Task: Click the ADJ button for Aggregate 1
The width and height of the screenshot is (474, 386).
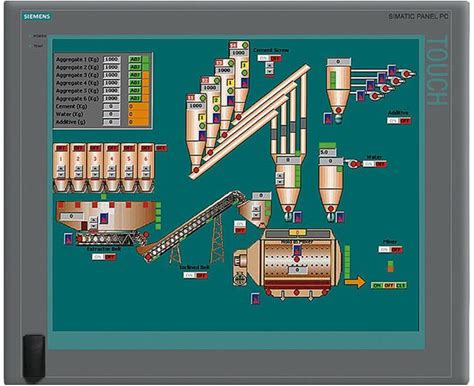Action: (135, 59)
